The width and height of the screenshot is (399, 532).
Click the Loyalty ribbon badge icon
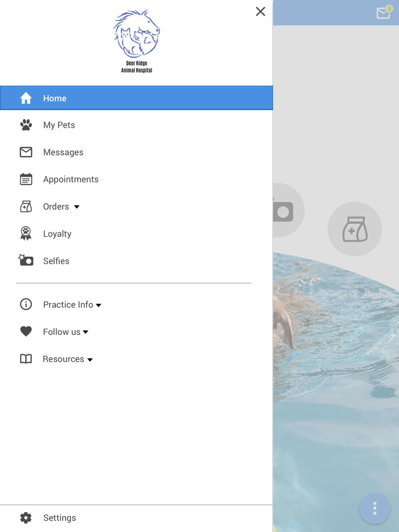coord(26,233)
